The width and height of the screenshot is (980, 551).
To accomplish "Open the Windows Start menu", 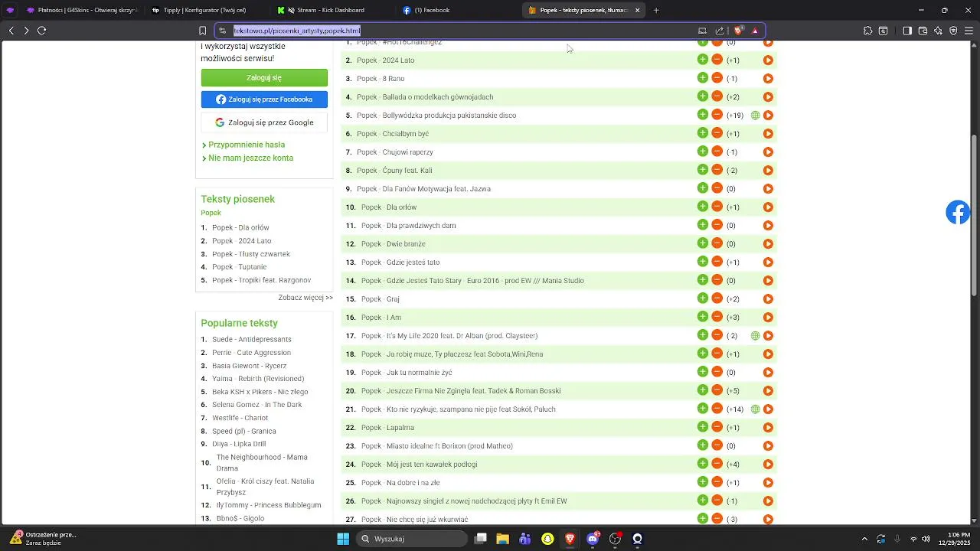I will tap(343, 539).
